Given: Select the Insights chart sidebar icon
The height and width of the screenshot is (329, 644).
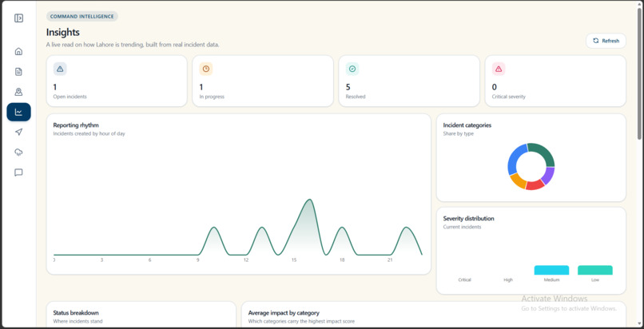Looking at the screenshot, I should [x=18, y=112].
